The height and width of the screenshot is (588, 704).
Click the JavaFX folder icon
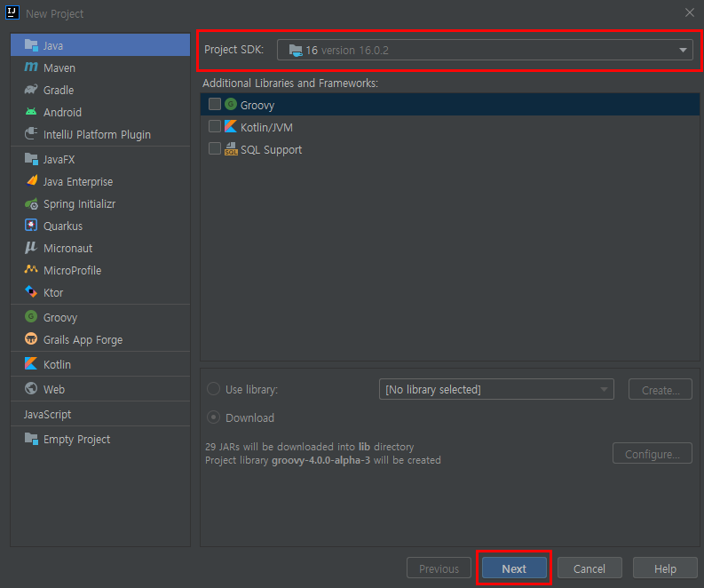point(31,159)
